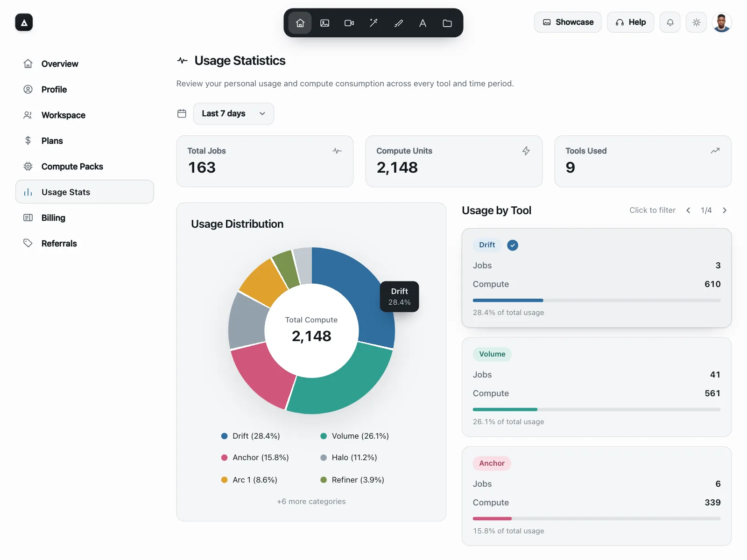Image resolution: width=747 pixels, height=560 pixels.
Task: Open the Image tool in top toolbar
Action: click(x=325, y=23)
